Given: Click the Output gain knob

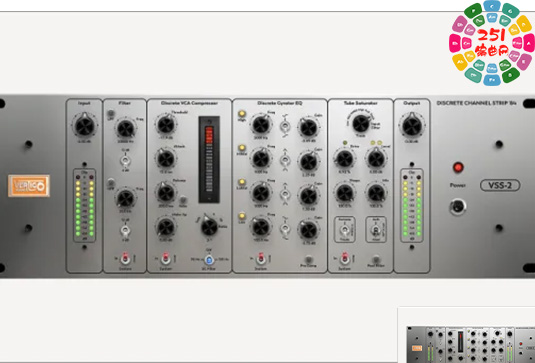Looking at the screenshot, I should 412,126.
